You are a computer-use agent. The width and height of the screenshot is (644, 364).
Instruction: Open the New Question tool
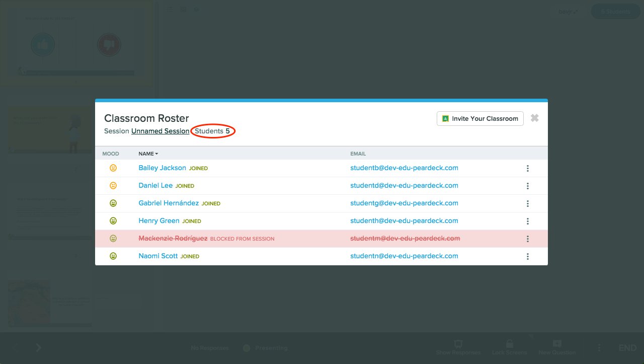[x=557, y=347]
